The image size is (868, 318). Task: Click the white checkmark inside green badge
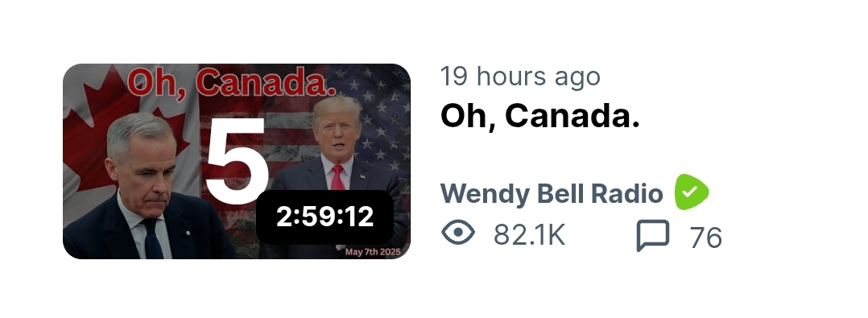tap(689, 192)
